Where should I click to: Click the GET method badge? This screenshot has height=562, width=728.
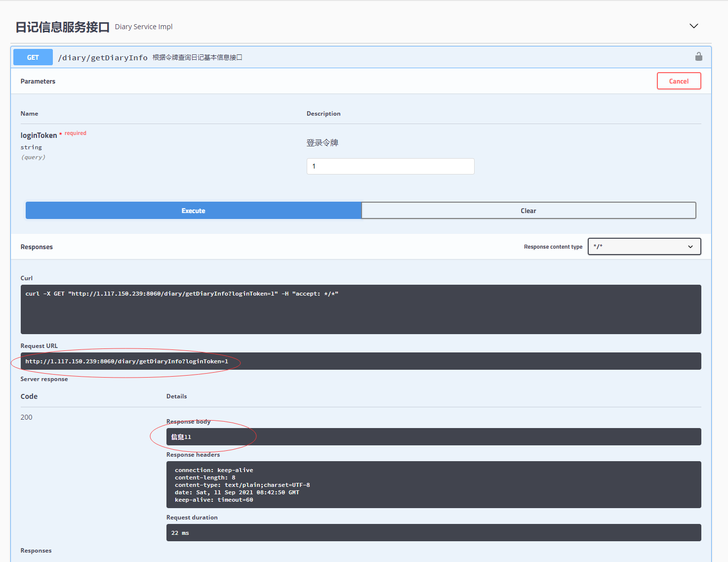[33, 57]
